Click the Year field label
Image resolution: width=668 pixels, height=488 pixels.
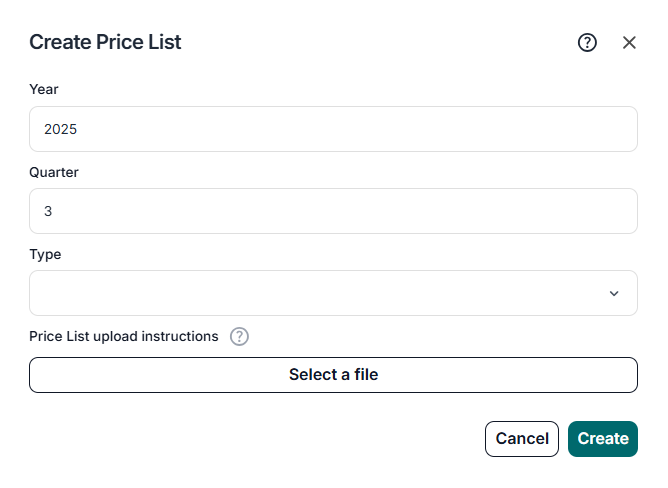(x=44, y=89)
